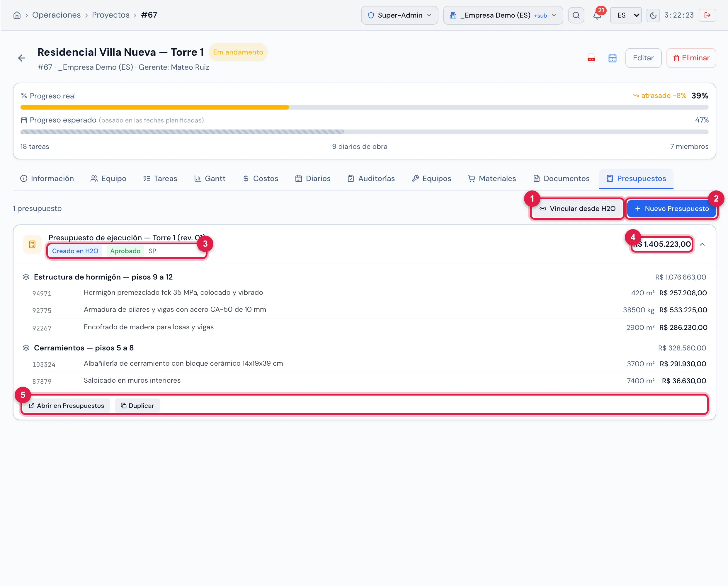Open the _Empresa Demo (ES) company dropdown
The width and height of the screenshot is (728, 586).
point(503,15)
